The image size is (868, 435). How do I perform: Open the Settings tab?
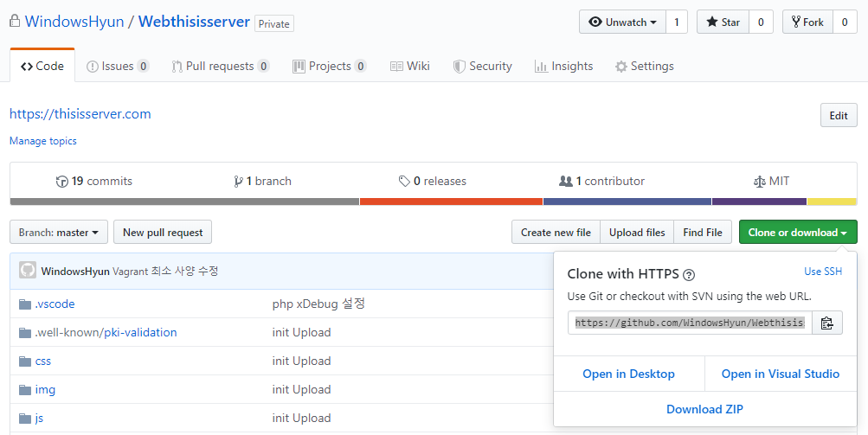pyautogui.click(x=645, y=66)
